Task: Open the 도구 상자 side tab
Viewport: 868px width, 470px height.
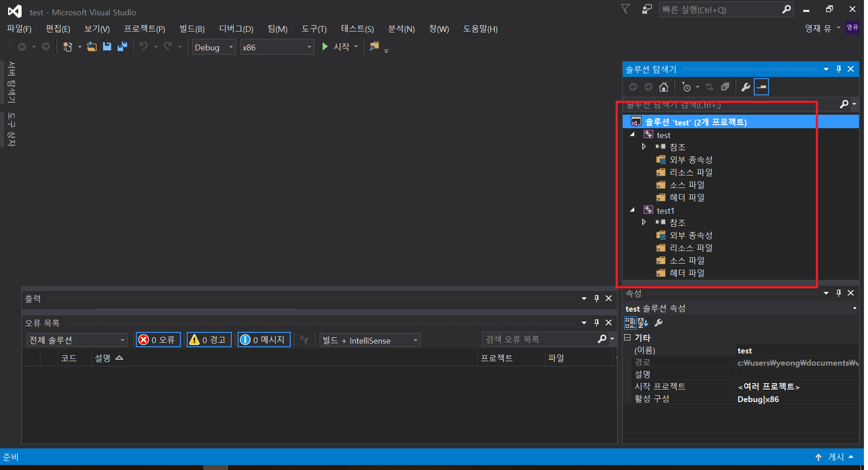Action: 11,130
